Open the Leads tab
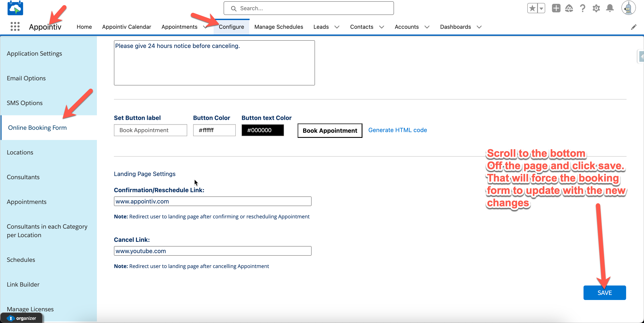Screen dimensions: 644x323 click(x=321, y=27)
